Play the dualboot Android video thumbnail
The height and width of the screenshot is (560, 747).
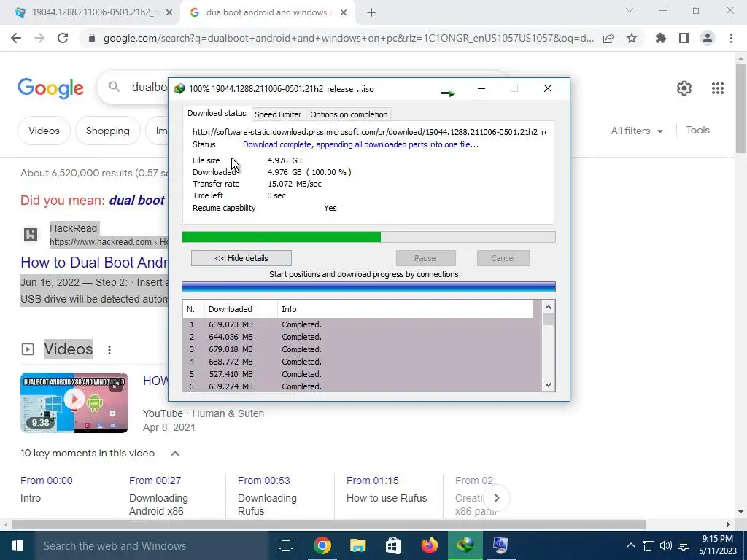pos(74,402)
